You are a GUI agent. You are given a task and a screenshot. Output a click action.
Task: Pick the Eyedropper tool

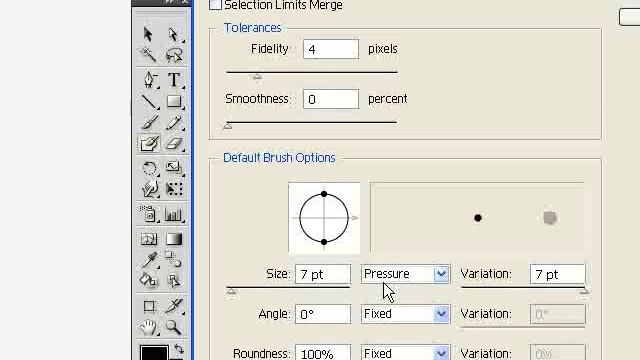click(149, 260)
